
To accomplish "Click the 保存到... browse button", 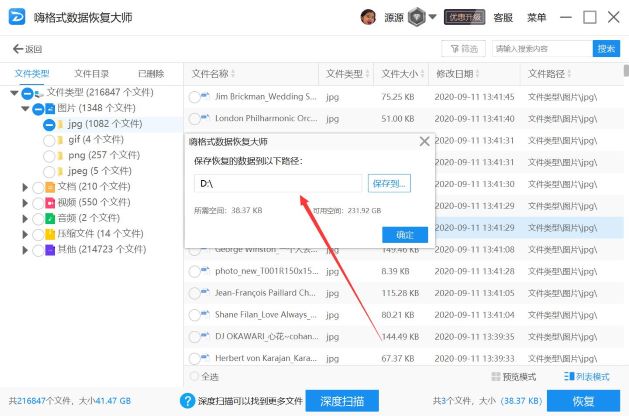I will [x=389, y=183].
